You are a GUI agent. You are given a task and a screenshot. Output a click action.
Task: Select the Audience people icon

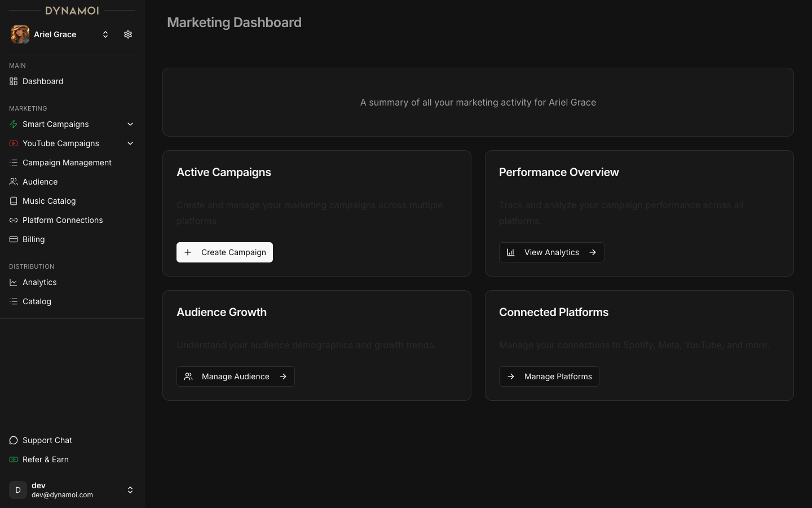pos(13,182)
